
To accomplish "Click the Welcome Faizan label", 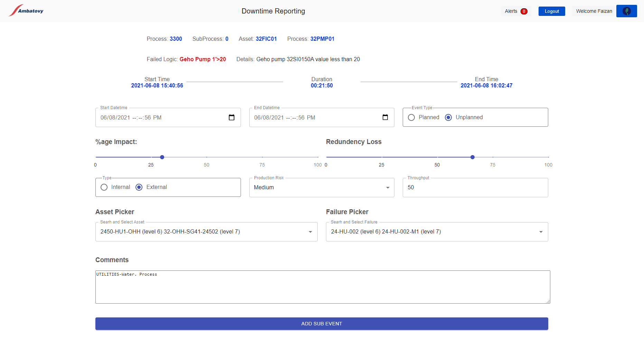I will pyautogui.click(x=594, y=11).
